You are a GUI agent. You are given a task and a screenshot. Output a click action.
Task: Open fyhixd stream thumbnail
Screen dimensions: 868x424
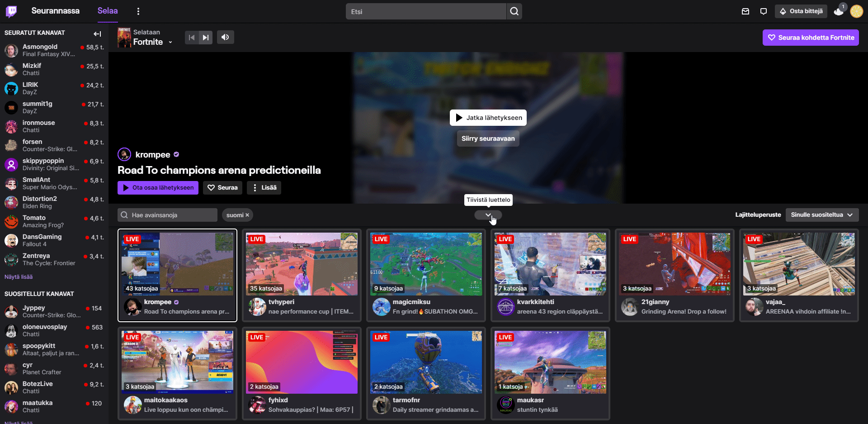click(x=302, y=362)
